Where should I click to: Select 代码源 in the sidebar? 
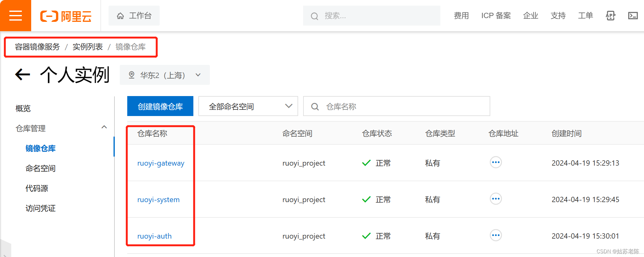(x=37, y=188)
